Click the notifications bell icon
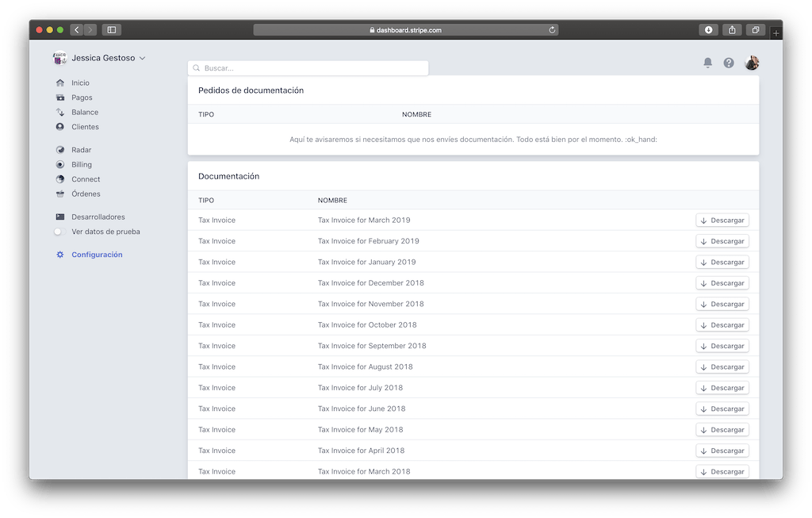 coord(707,63)
